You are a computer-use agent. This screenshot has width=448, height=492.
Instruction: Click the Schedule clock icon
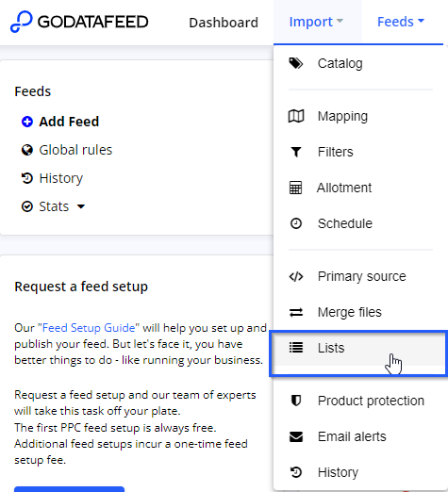pyautogui.click(x=296, y=223)
